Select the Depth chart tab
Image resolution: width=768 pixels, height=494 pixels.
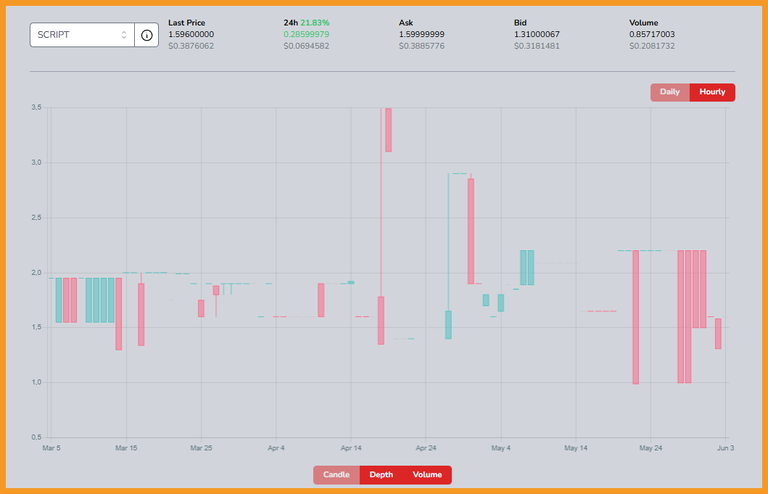381,474
